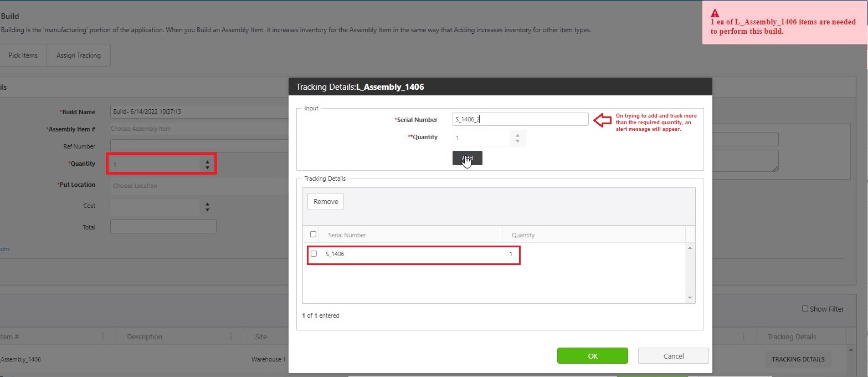Image resolution: width=868 pixels, height=377 pixels.
Task: Click into the Serial Number field
Action: 520,119
